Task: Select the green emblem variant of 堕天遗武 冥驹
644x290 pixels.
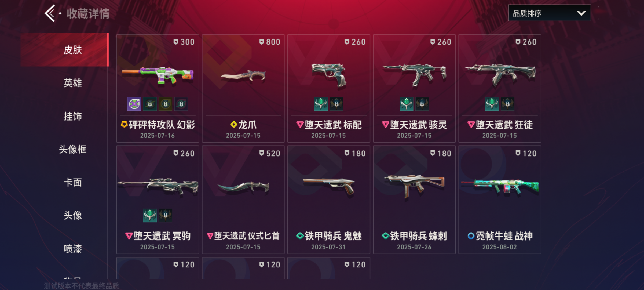Action: point(150,215)
